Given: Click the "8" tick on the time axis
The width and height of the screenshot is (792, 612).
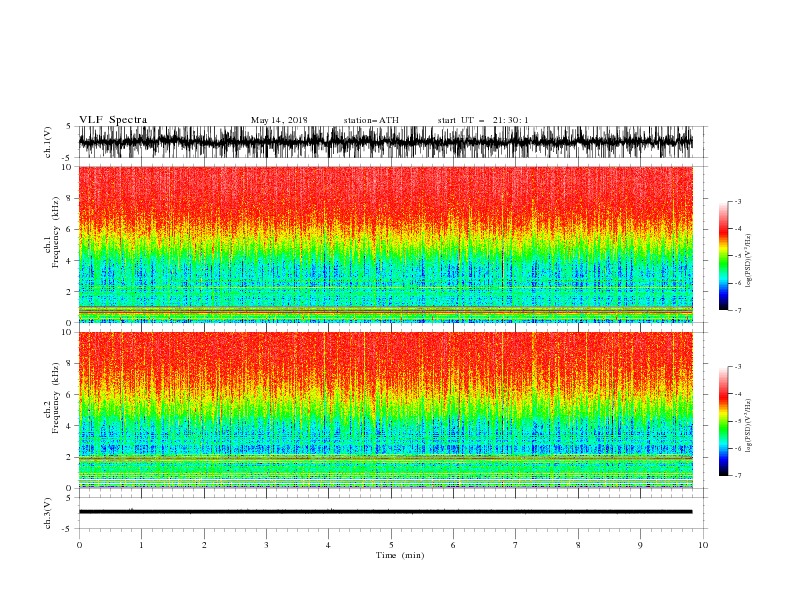Looking at the screenshot, I should click(578, 545).
